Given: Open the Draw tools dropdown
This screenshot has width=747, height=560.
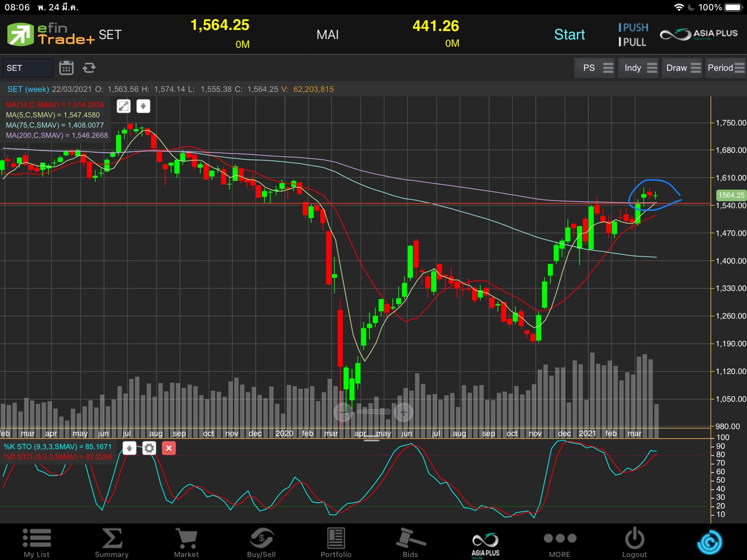Looking at the screenshot, I should tap(683, 68).
